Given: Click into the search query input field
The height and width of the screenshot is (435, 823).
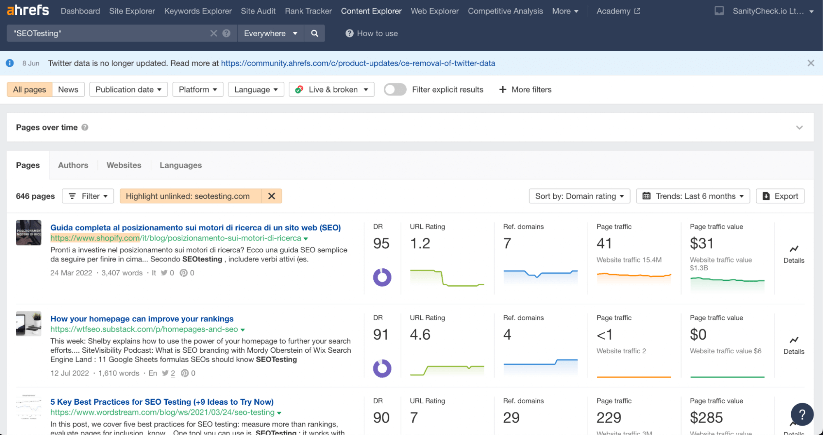Looking at the screenshot, I should click(108, 33).
